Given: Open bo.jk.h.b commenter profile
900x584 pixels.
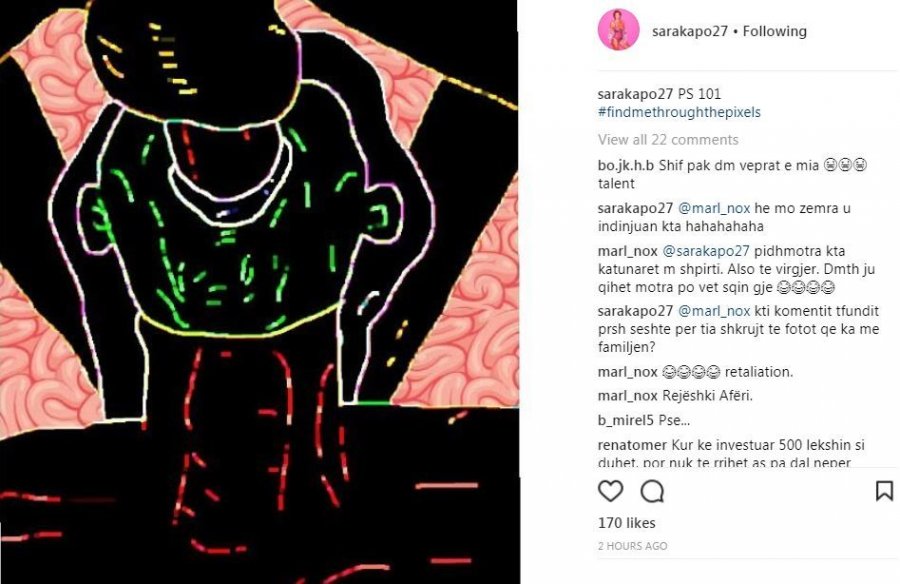Looking at the screenshot, I should click(x=626, y=165).
